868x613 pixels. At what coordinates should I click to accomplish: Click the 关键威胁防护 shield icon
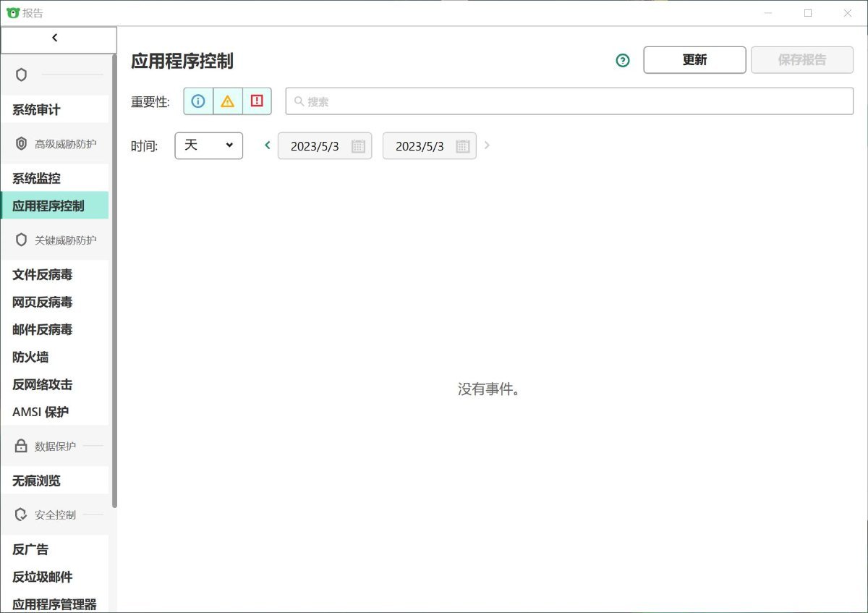[x=21, y=240]
